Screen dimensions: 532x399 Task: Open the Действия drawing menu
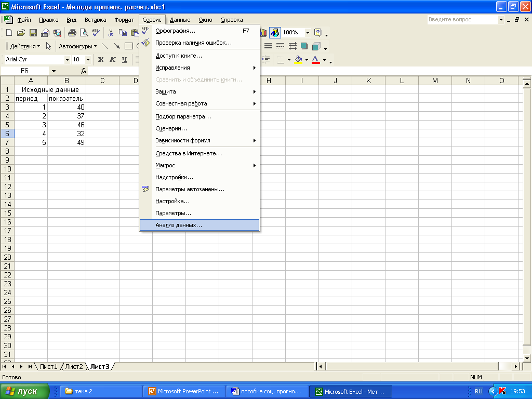pos(25,46)
